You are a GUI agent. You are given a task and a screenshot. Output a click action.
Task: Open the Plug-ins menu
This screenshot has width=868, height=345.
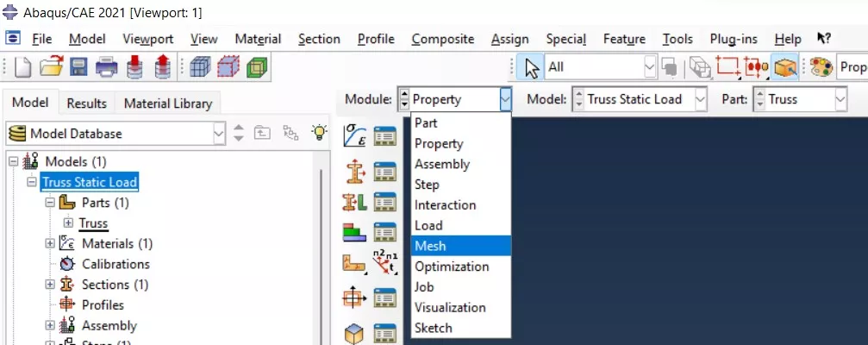[734, 40]
